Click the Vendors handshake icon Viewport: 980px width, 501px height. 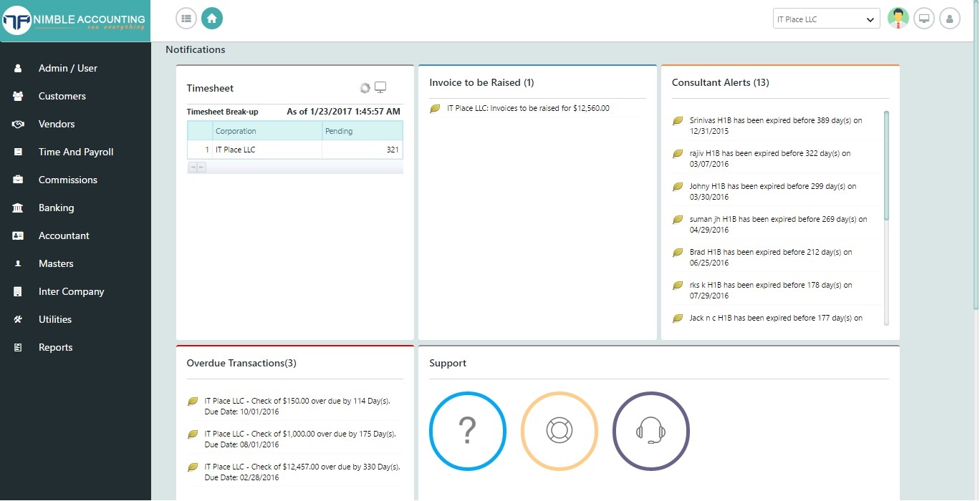point(18,124)
